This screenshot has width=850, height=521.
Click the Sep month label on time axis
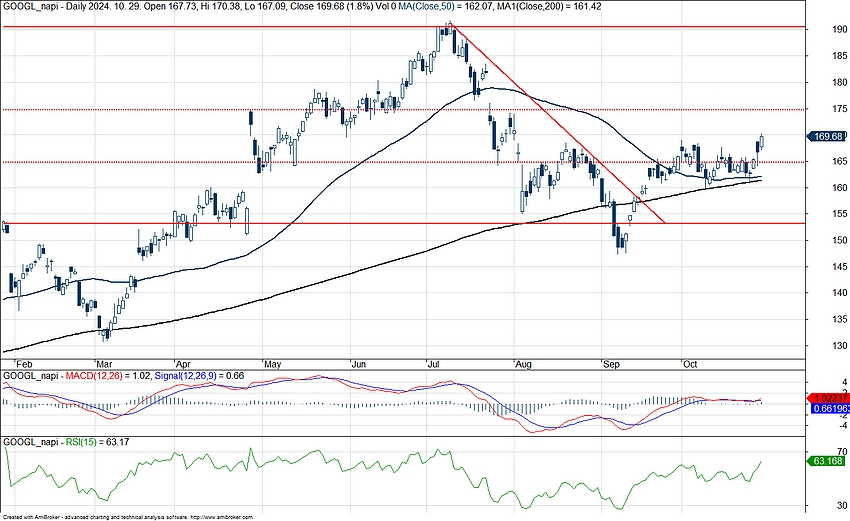click(611, 364)
